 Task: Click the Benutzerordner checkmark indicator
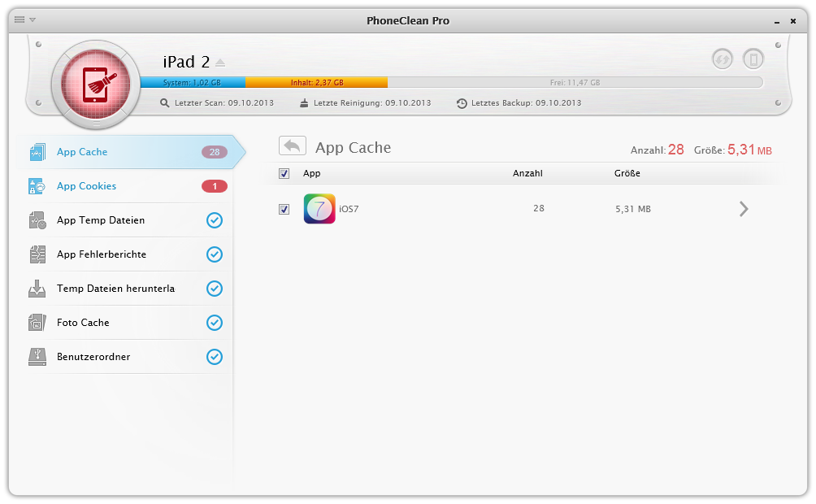[215, 357]
